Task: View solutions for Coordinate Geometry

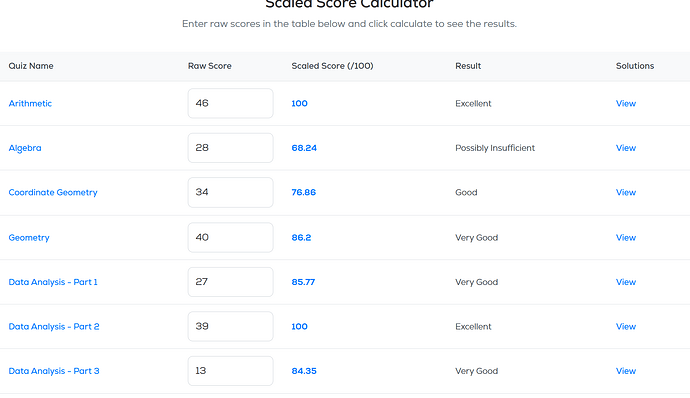Action: click(x=626, y=192)
